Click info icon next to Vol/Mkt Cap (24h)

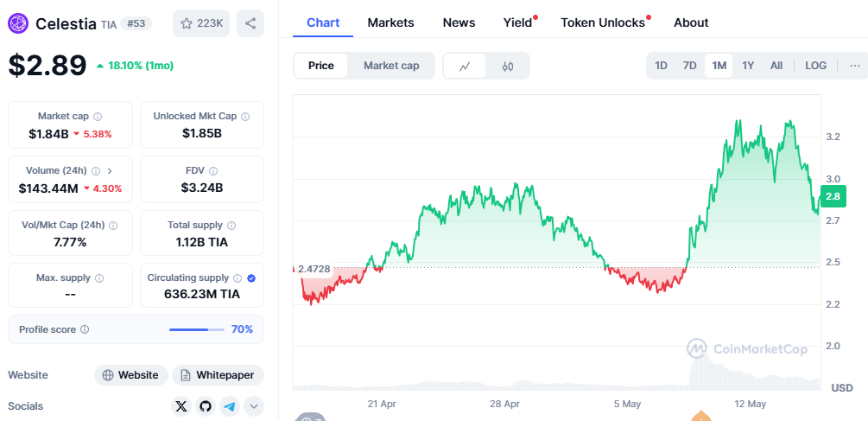[x=113, y=225]
